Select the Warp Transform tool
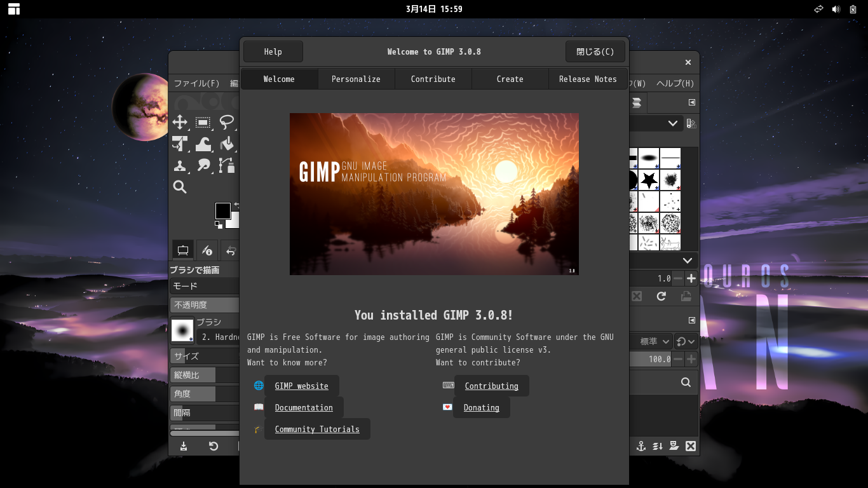The width and height of the screenshot is (868, 488). tap(203, 144)
